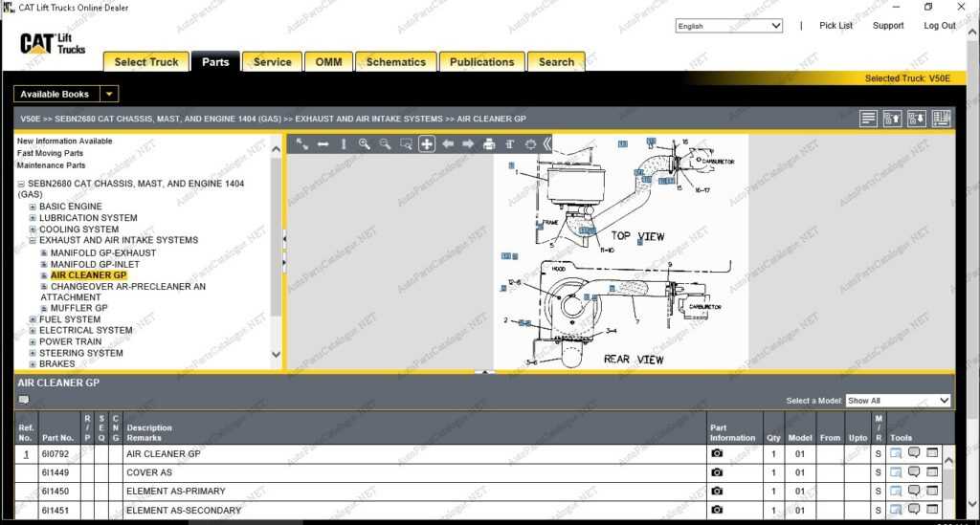
Task: Expand the BASIC ENGINE tree node
Action: coord(33,207)
